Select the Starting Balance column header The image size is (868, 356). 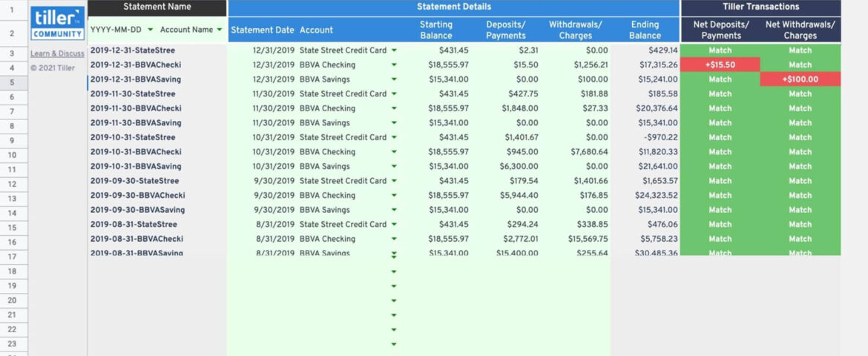point(436,30)
